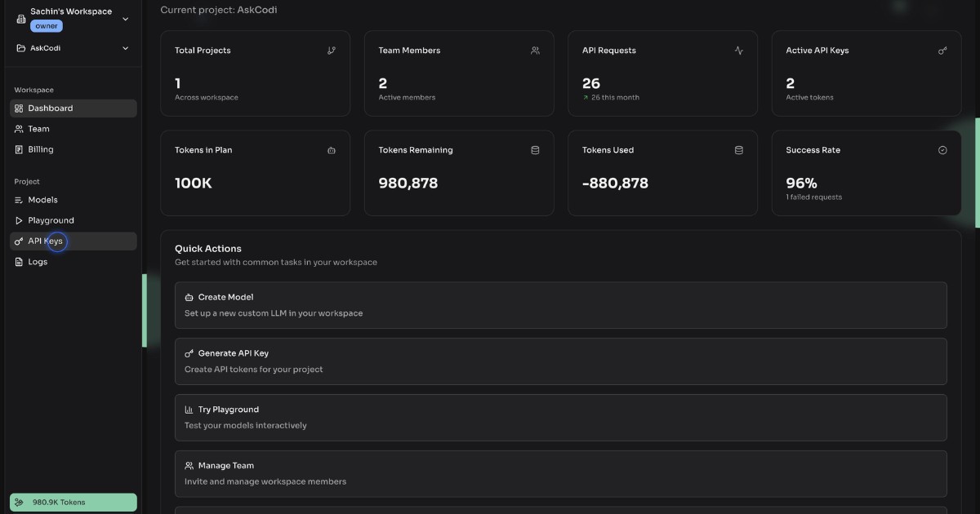Click the 980.9K Tokens balance button
This screenshot has width=980, height=514.
(73, 503)
